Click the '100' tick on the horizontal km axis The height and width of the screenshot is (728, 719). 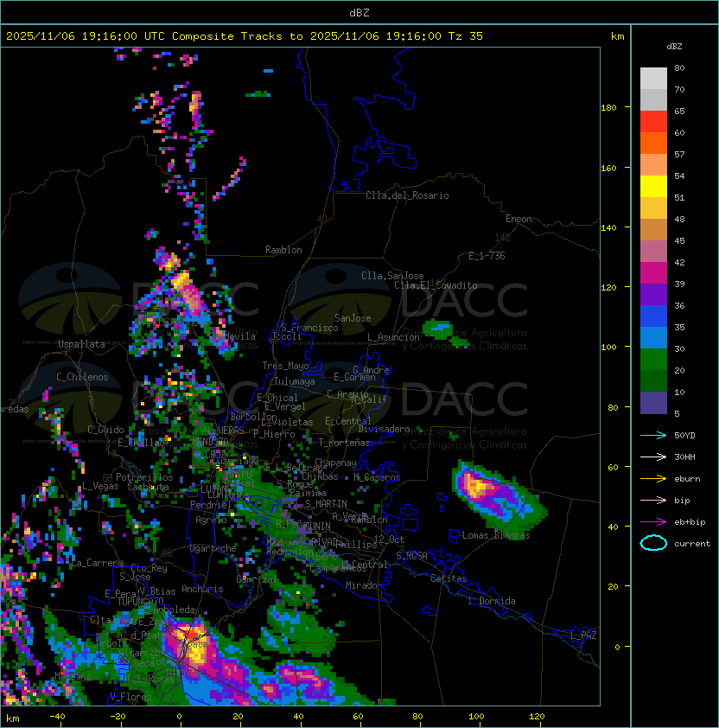pos(476,717)
